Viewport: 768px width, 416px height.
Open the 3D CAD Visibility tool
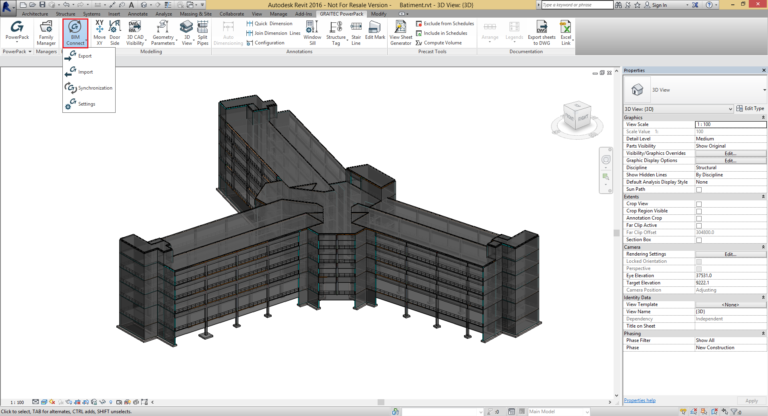135,32
